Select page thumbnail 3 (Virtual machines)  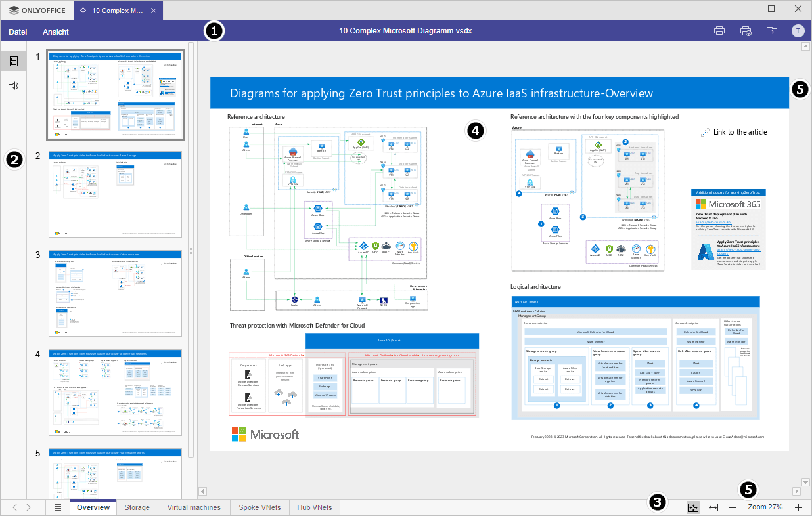point(116,293)
